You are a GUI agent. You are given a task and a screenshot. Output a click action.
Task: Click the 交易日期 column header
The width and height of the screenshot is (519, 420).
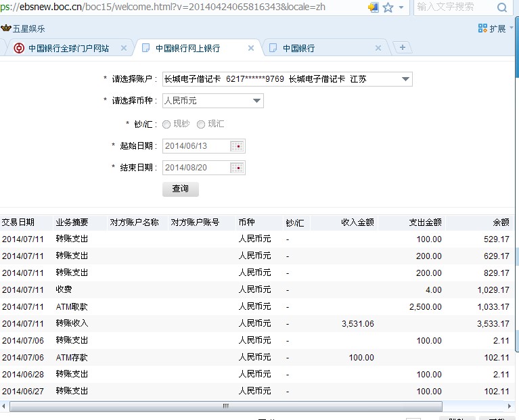tap(18, 223)
